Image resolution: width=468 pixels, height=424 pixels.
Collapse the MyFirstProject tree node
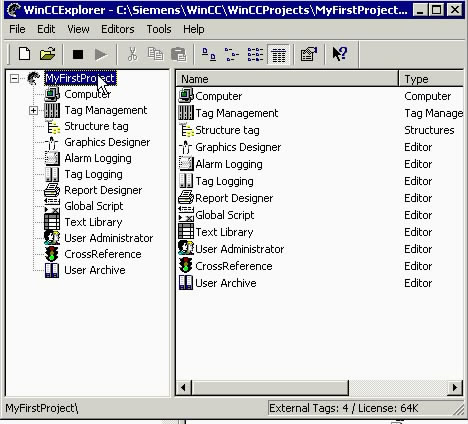(x=14, y=79)
